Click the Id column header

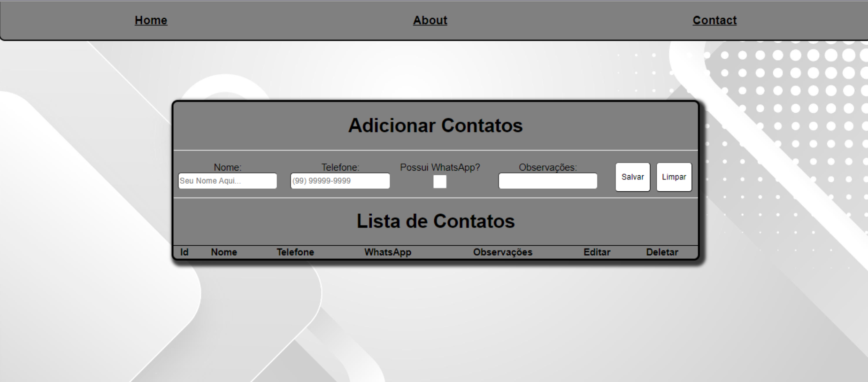[x=184, y=252]
